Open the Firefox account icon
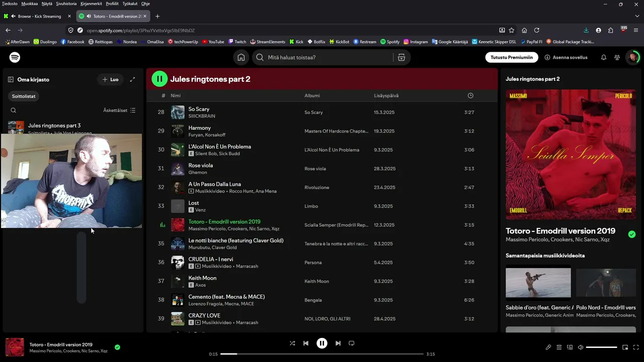 [x=598, y=30]
